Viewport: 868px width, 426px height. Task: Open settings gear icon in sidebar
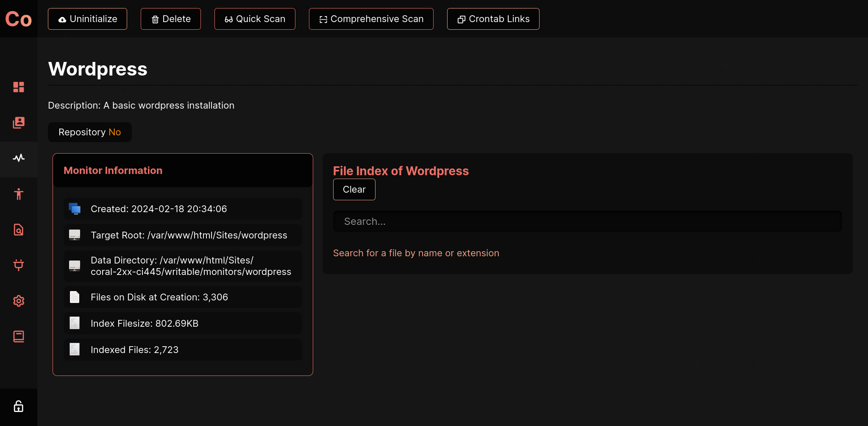tap(19, 301)
